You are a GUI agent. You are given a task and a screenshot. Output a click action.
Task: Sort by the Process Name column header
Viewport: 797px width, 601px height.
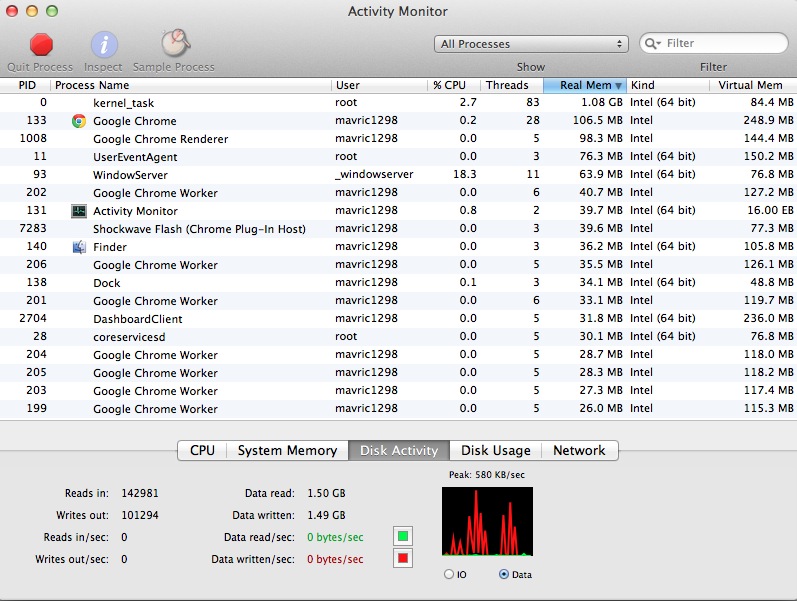pos(191,85)
